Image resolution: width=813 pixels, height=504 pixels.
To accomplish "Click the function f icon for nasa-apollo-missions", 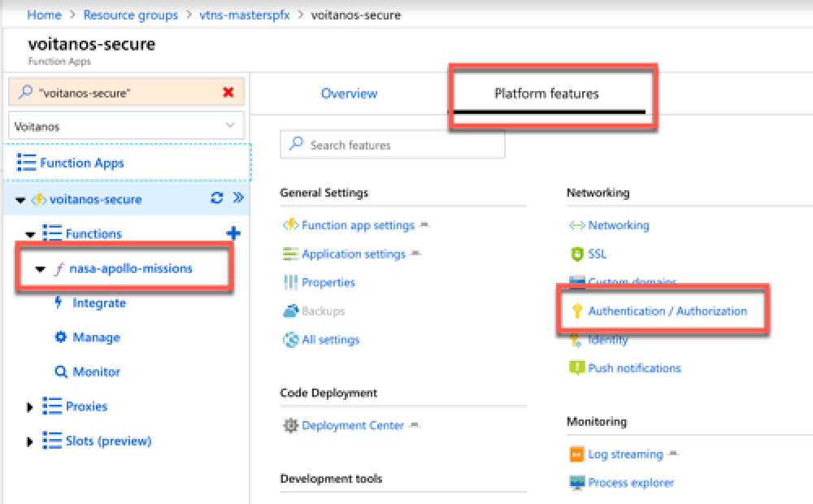I will pyautogui.click(x=59, y=268).
